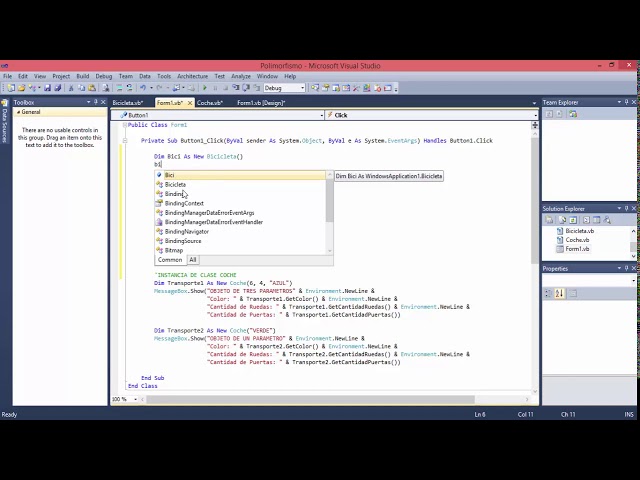Open Solution Explorer from the main toolbar
The height and width of the screenshot is (480, 640).
[315, 88]
